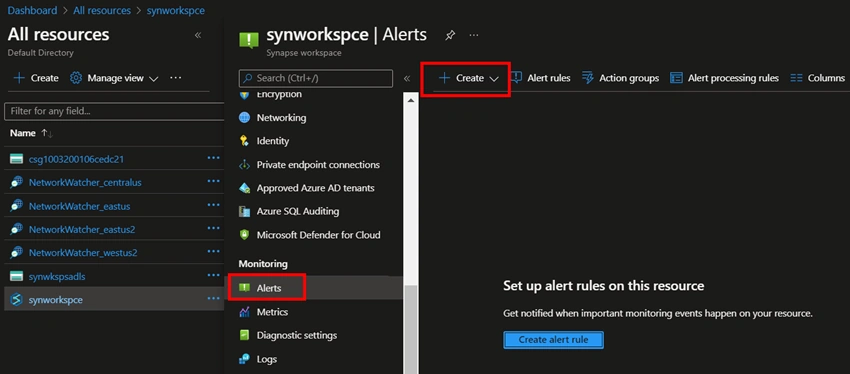Viewport: 850px width, 374px height.
Task: Click the Logs icon
Action: [x=244, y=359]
